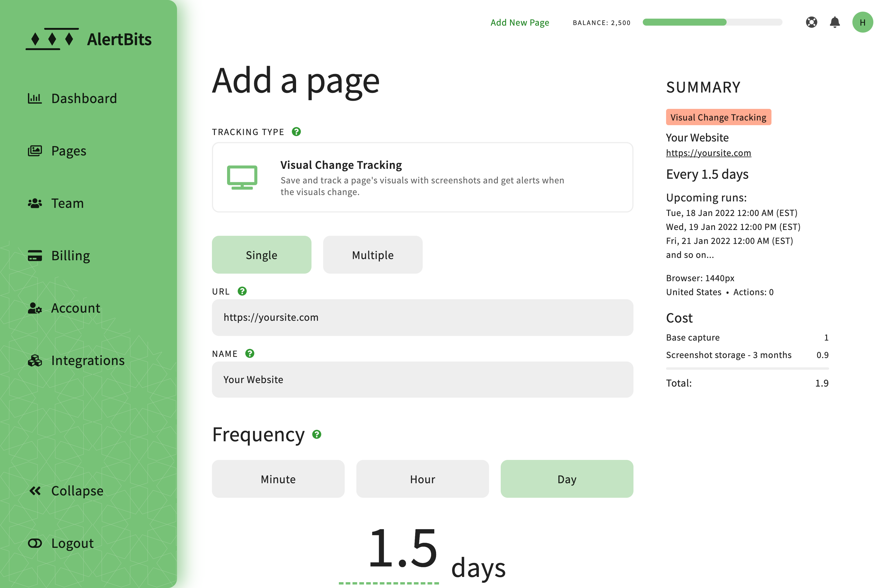This screenshot has width=885, height=588.
Task: Open the H user avatar menu
Action: pyautogui.click(x=862, y=22)
